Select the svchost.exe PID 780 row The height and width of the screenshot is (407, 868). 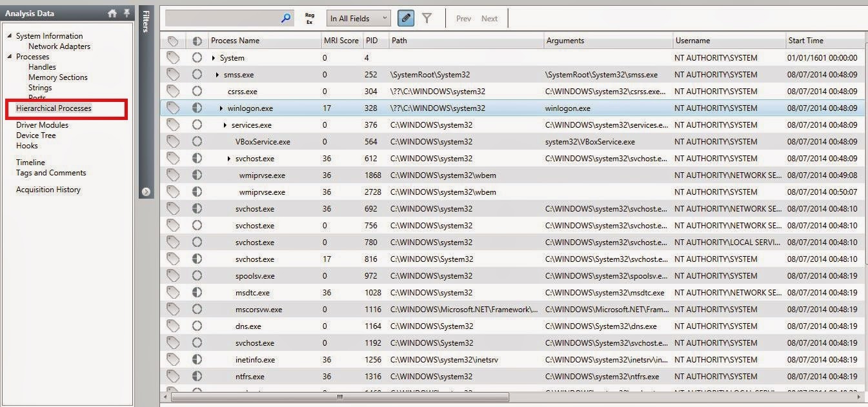512,243
